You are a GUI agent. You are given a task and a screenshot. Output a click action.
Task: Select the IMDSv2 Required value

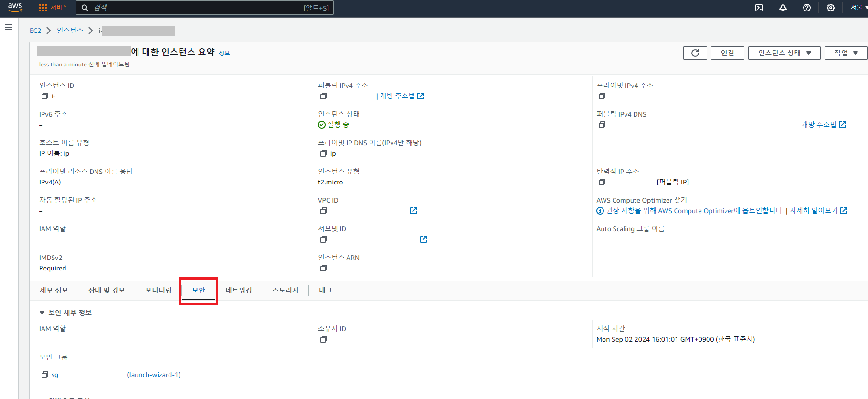(x=53, y=268)
